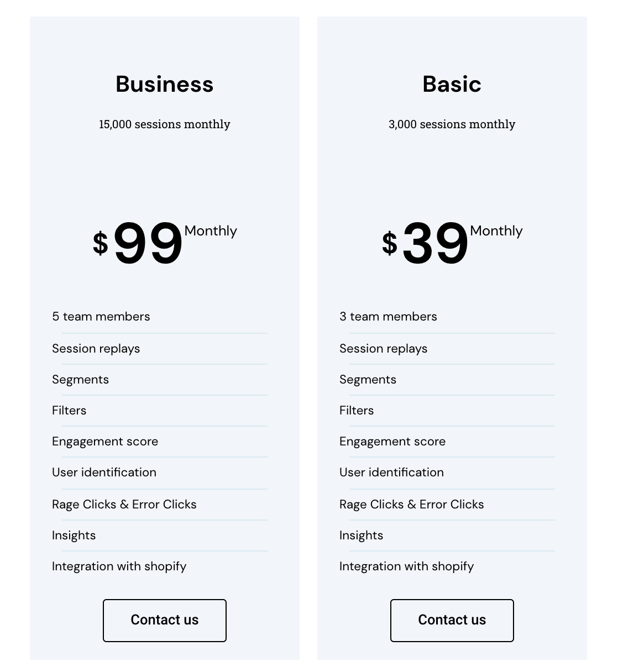Select the Business plan heading
The height and width of the screenshot is (672, 618).
click(x=165, y=84)
